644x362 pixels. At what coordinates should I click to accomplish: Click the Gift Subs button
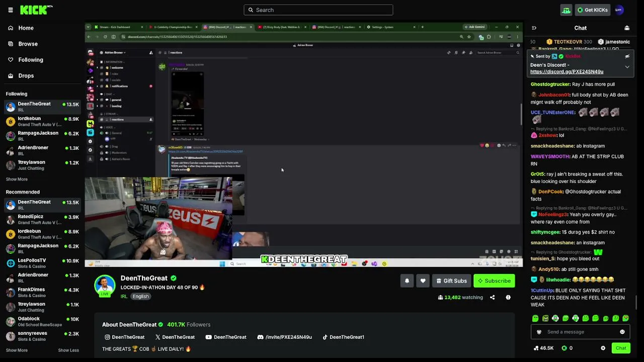click(x=451, y=281)
